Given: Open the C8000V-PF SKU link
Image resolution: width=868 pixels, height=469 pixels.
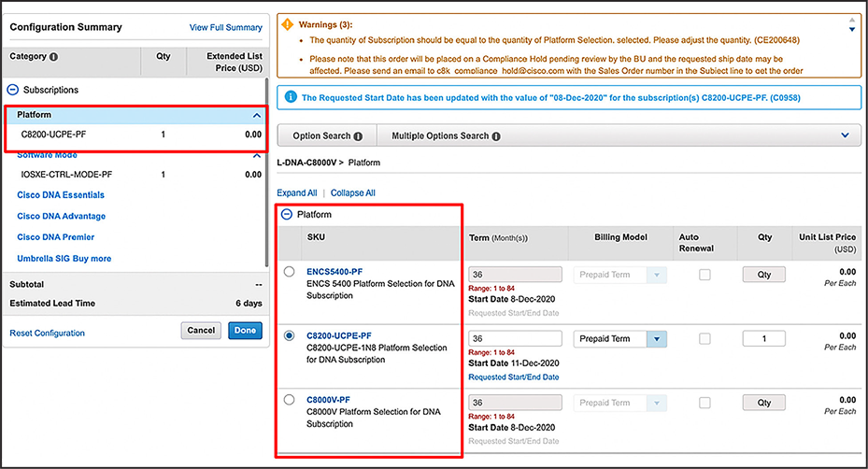Looking at the screenshot, I should [x=328, y=400].
